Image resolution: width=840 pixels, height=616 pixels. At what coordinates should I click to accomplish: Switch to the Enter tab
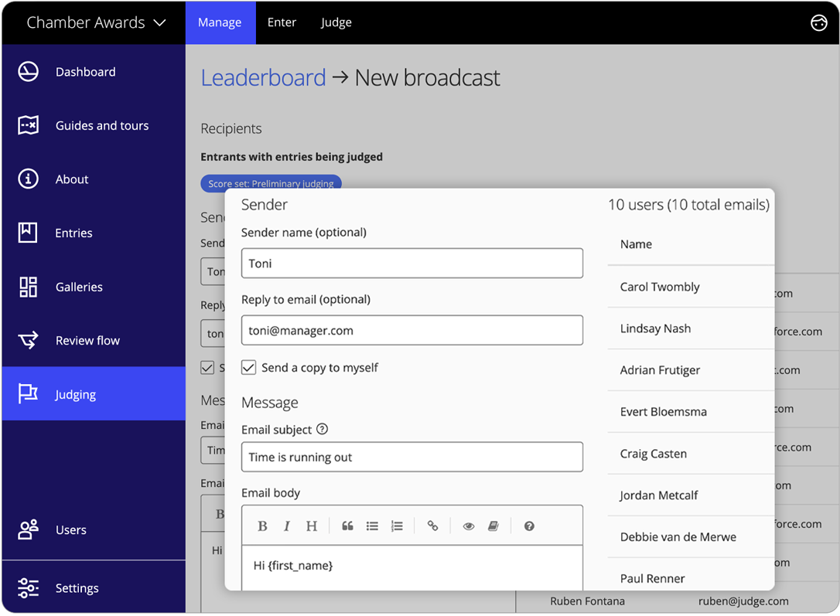click(282, 22)
